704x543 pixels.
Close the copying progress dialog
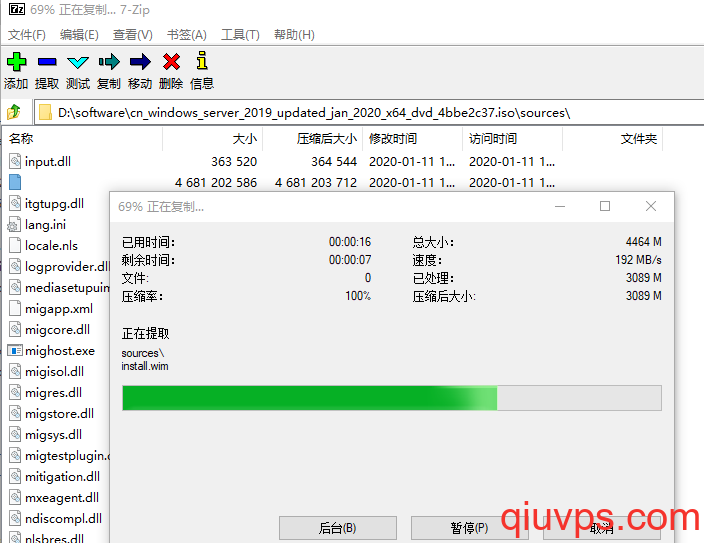pyautogui.click(x=651, y=206)
